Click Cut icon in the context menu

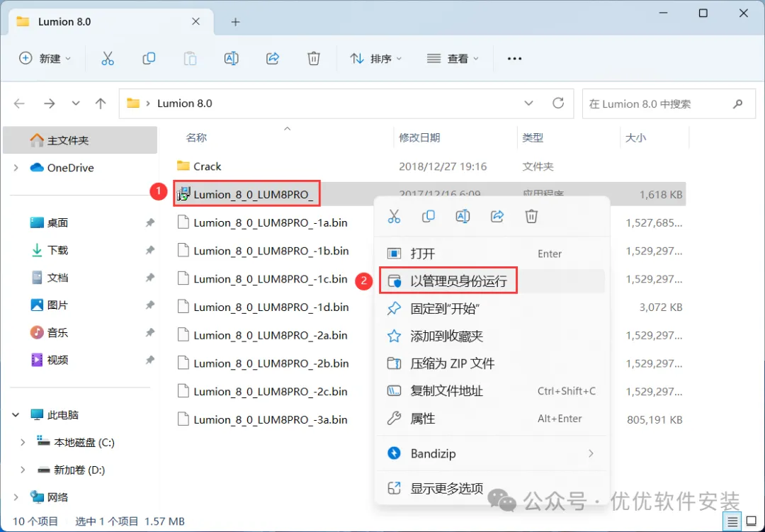pyautogui.click(x=394, y=216)
